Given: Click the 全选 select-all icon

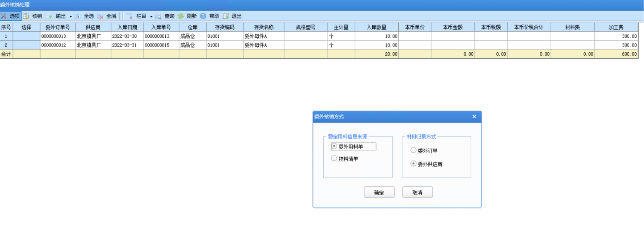Looking at the screenshot, I should point(78,16).
